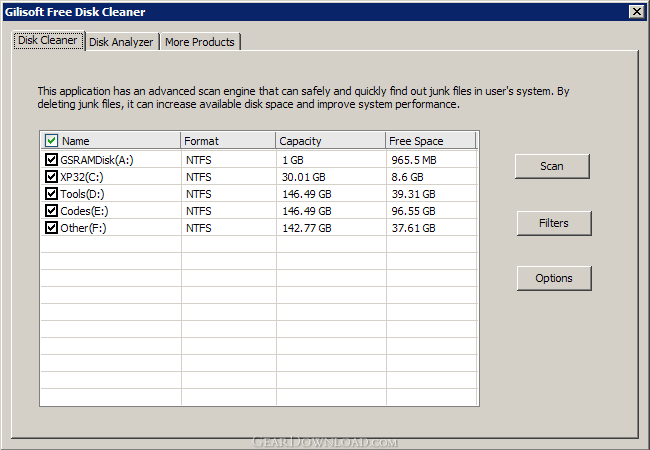Sort by the Free Space column header
The image size is (650, 450).
coord(430,141)
